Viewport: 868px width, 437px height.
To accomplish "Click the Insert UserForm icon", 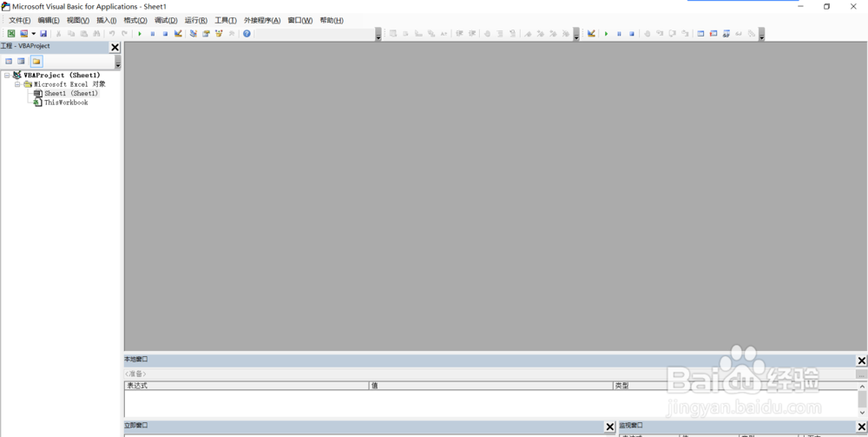I will (x=23, y=34).
